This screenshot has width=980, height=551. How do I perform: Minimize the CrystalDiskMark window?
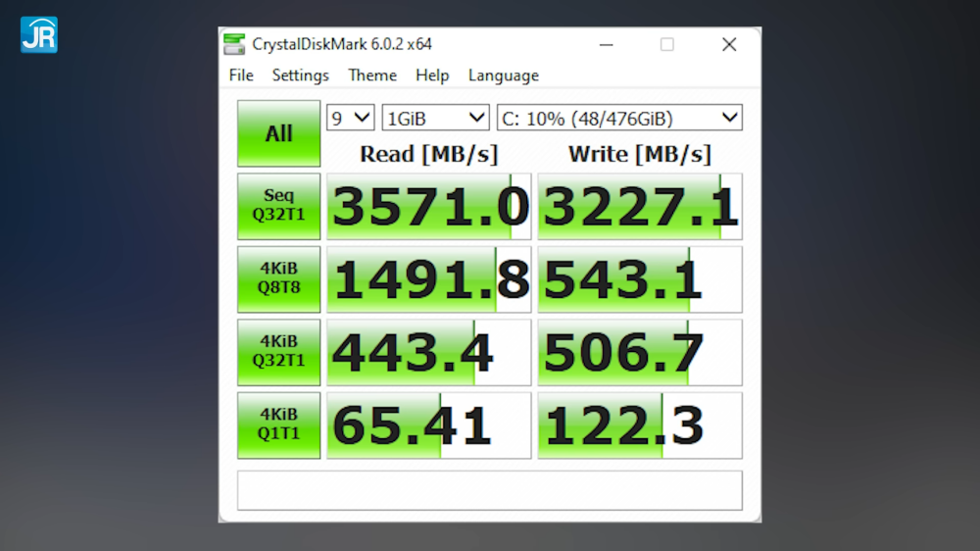[605, 44]
